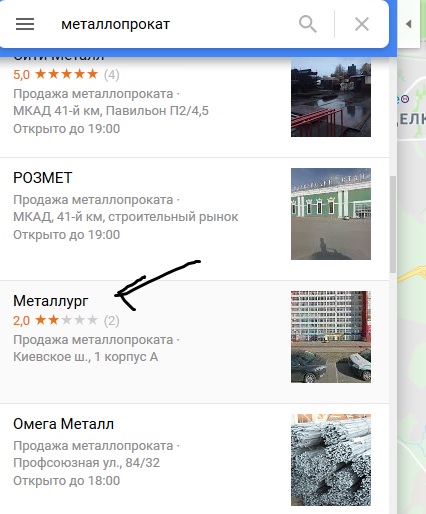Click the (4) reviews count
This screenshot has height=514, width=426.
pos(111,75)
